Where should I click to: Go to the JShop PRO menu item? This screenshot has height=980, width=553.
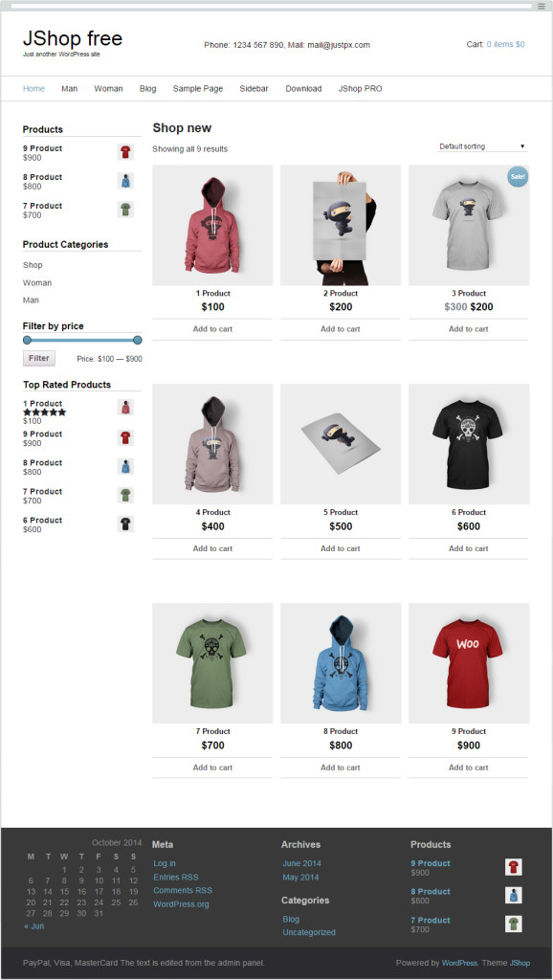point(360,89)
